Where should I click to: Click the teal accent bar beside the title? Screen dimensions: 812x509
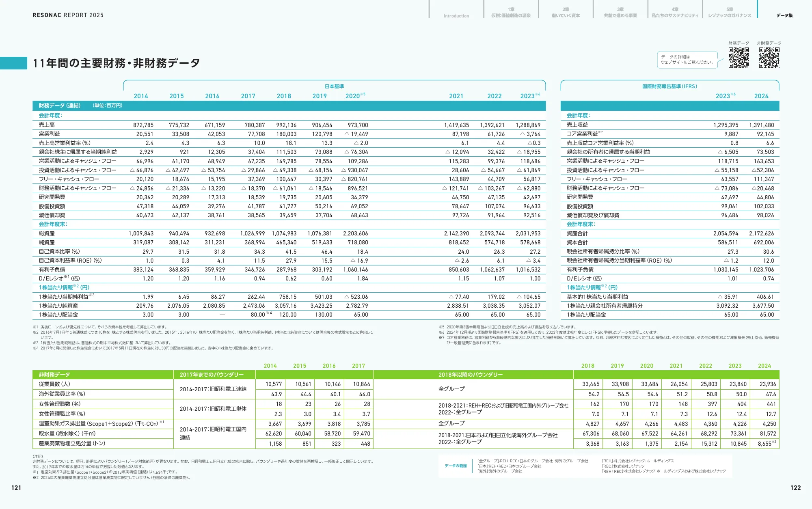coord(14,63)
